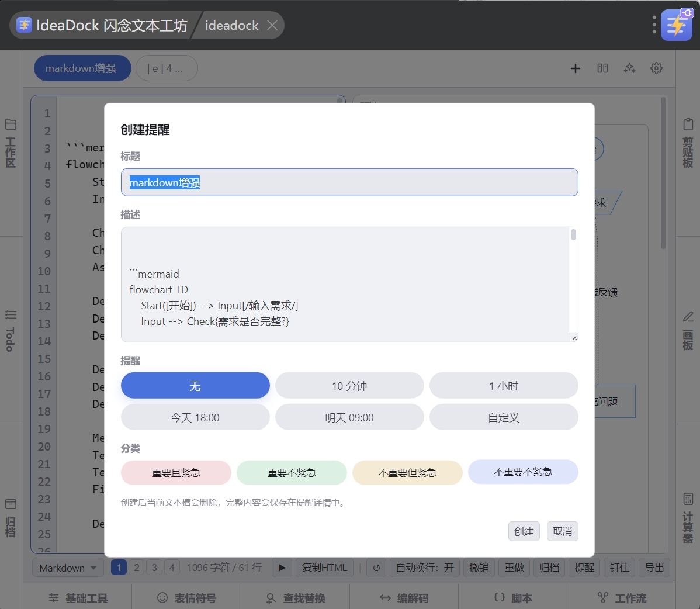The height and width of the screenshot is (609, 700).
Task: Select reminder option 明天 09:00
Action: pos(349,417)
